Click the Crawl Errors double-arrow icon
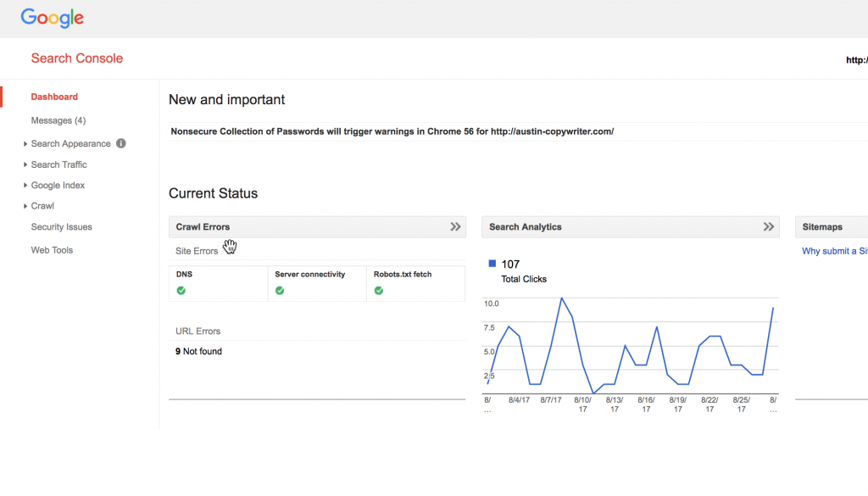Viewport: 868px width, 496px height. 455,227
